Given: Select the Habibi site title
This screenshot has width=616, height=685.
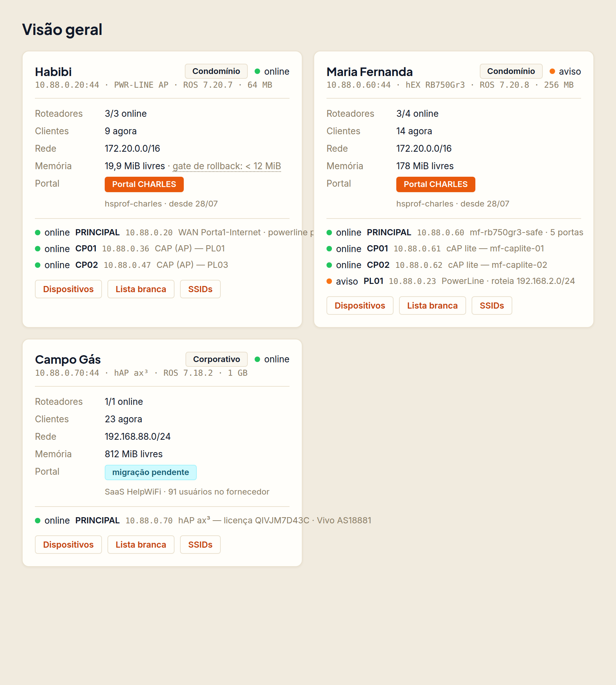Looking at the screenshot, I should 53,72.
